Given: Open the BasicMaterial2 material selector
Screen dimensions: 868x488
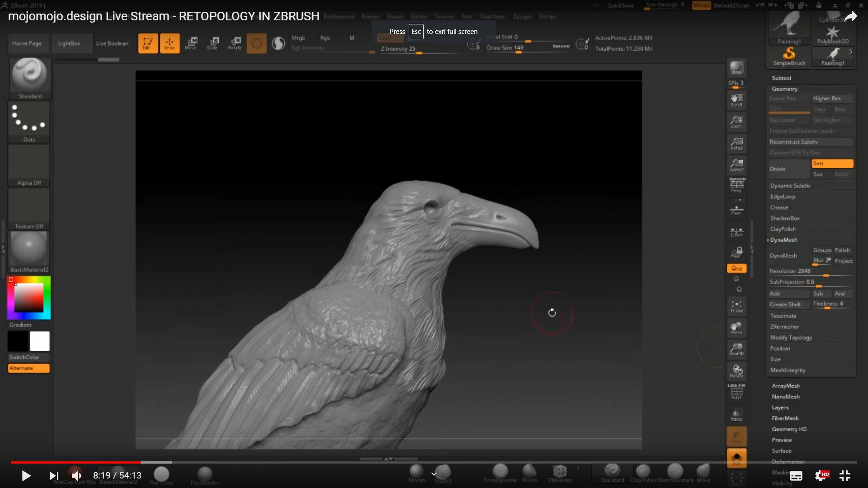Looking at the screenshot, I should point(29,252).
